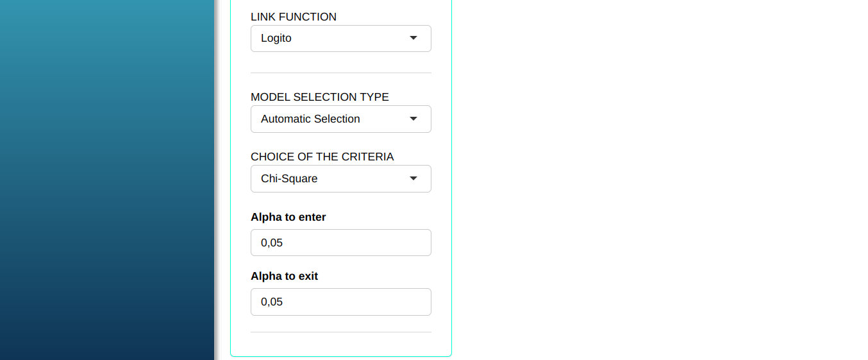
Task: Click the caret arrow beside Chi-Square
Action: (413, 179)
